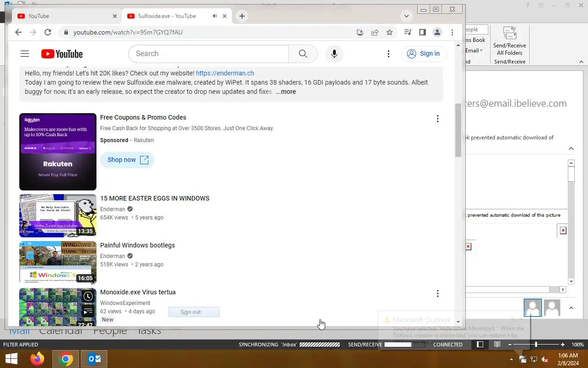The width and height of the screenshot is (588, 368).
Task: Open the Chrome profile avatar icon
Action: coord(437,32)
